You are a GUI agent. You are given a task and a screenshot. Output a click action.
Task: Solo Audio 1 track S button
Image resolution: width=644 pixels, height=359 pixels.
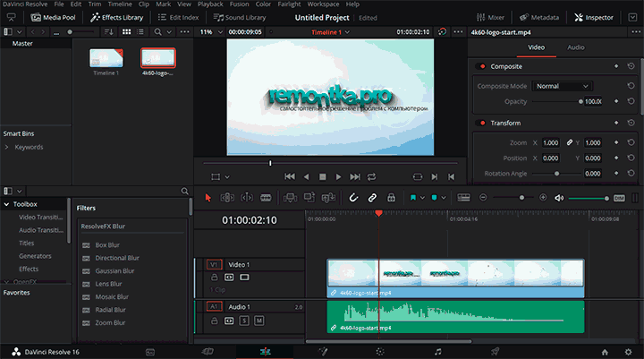coord(244,321)
